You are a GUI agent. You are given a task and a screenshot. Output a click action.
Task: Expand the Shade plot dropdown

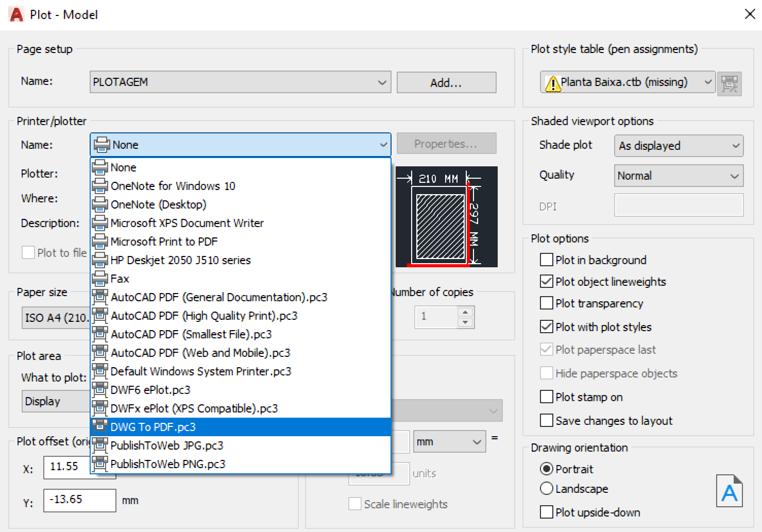679,146
